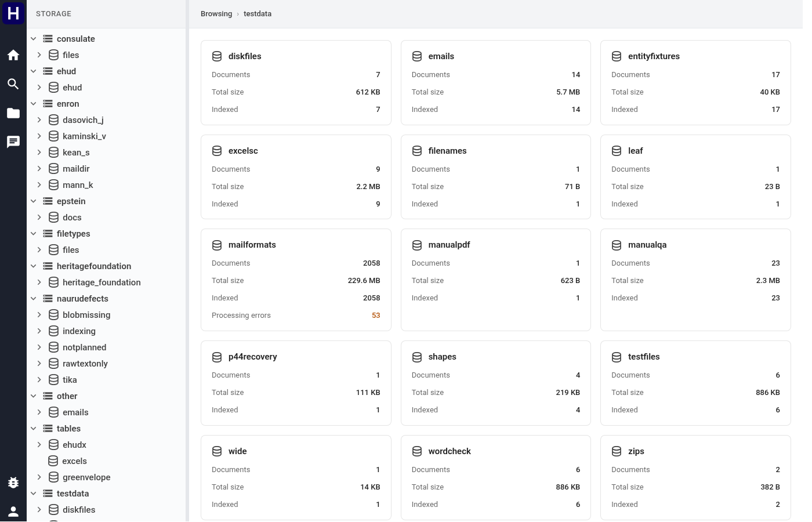This screenshot has width=812, height=522.
Task: Click the database icon on wide card
Action: point(217,451)
